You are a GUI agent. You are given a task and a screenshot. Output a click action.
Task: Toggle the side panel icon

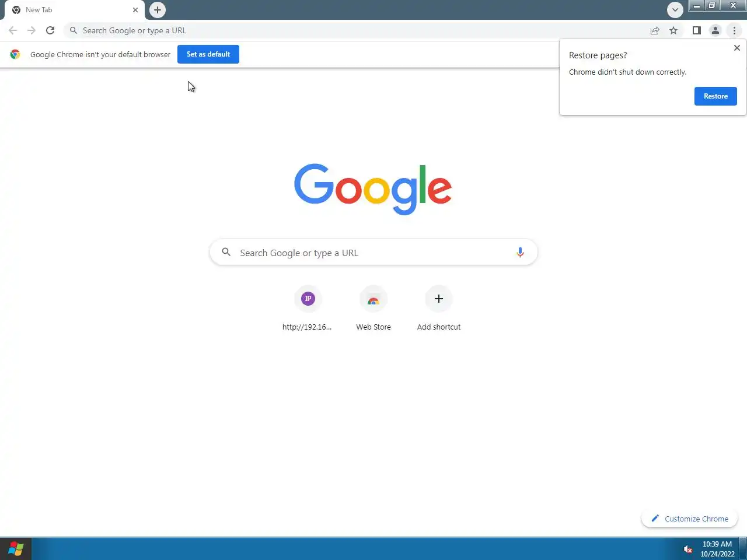pyautogui.click(x=696, y=30)
